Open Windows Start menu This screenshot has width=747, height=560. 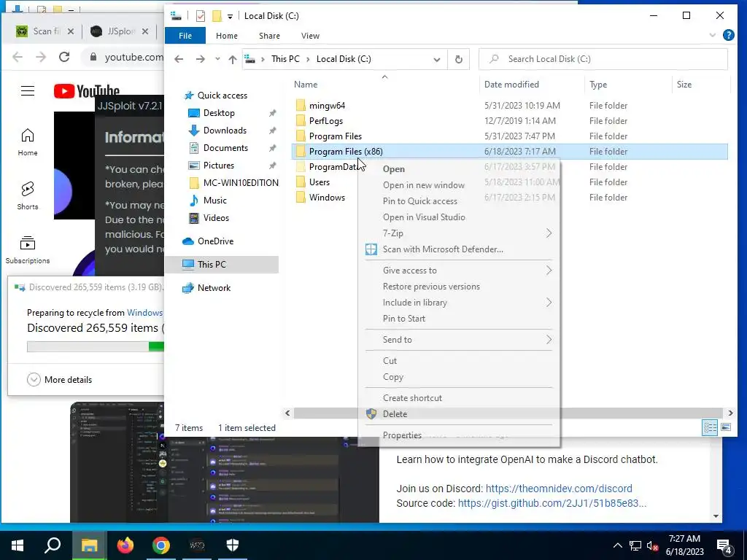click(18, 545)
